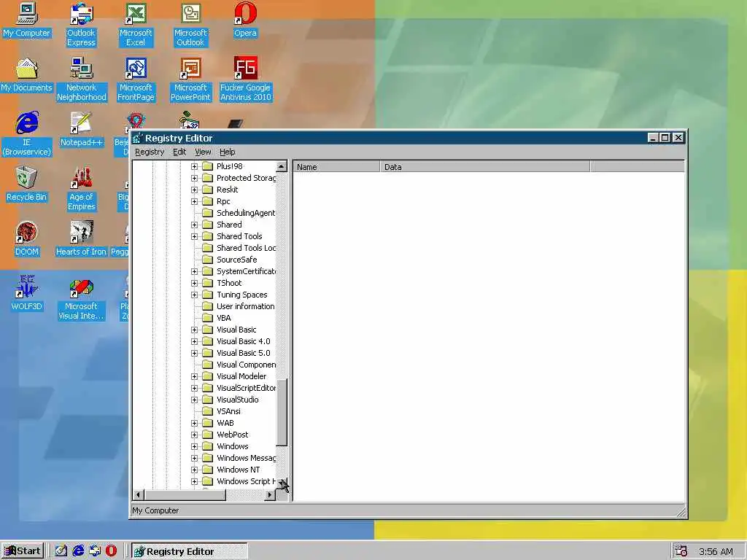
Task: Click tree horizontal scrollbar right arrow
Action: coord(270,495)
